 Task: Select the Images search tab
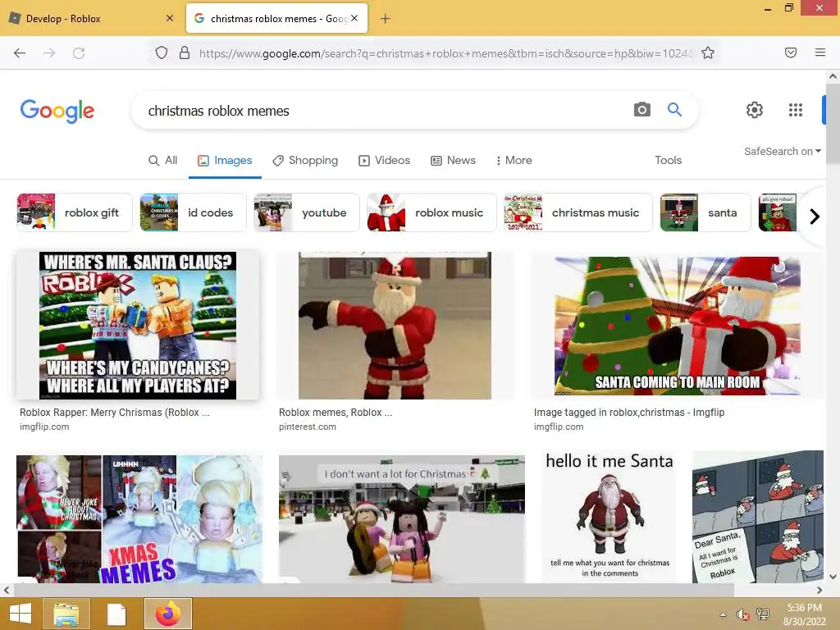[225, 160]
